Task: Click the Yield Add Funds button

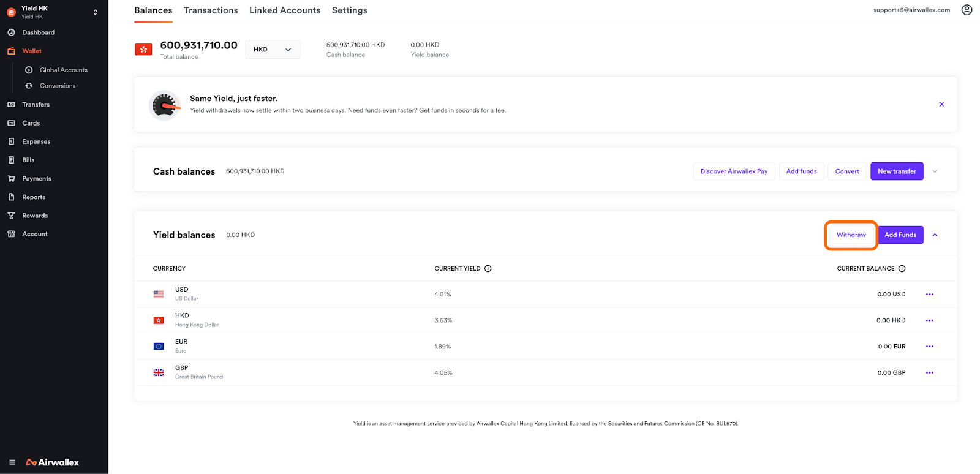Action: [x=900, y=235]
